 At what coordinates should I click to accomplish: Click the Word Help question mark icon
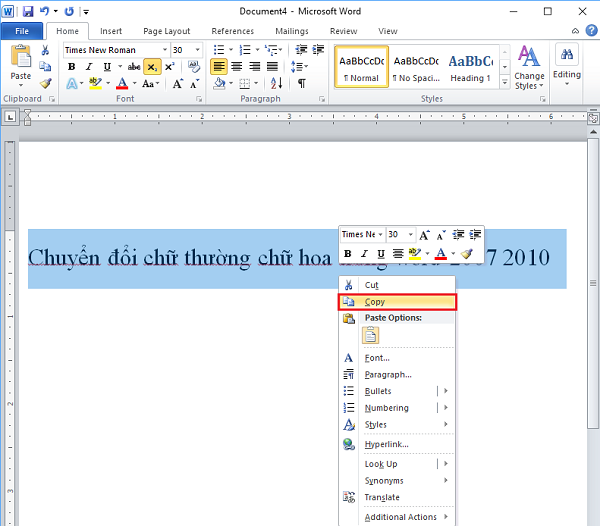[x=591, y=31]
